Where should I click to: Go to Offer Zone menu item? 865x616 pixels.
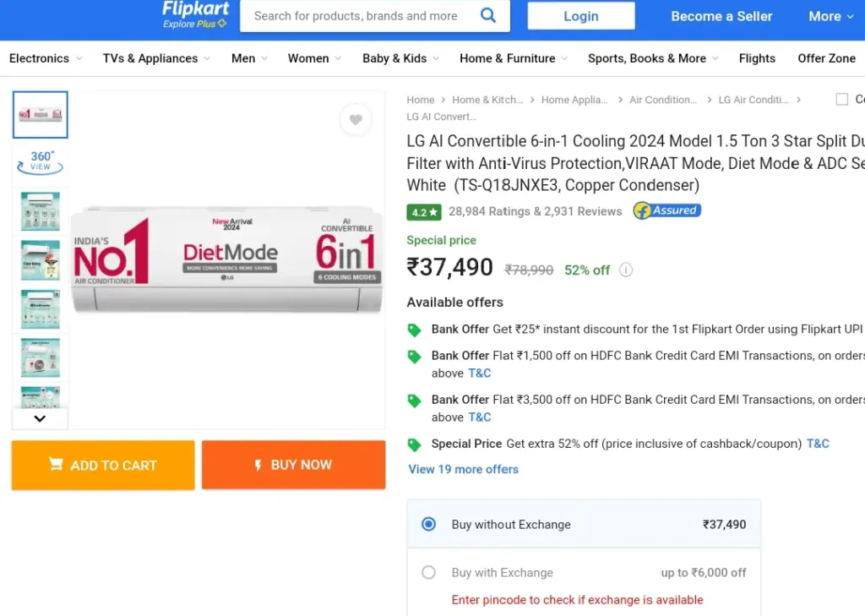point(826,58)
